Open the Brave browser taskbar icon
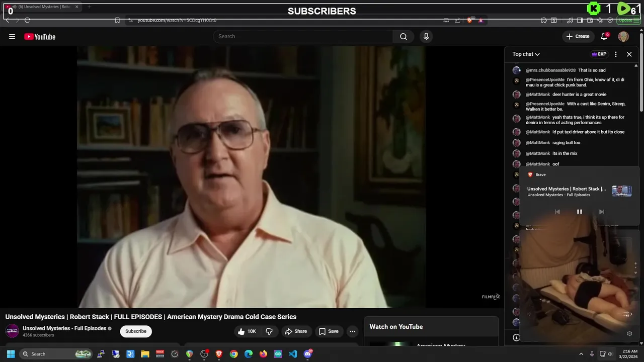The height and width of the screenshot is (362, 644). 219,354
